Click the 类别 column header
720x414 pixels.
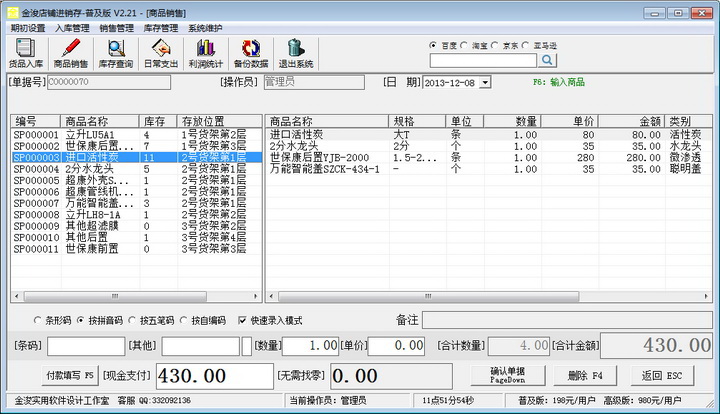point(688,122)
